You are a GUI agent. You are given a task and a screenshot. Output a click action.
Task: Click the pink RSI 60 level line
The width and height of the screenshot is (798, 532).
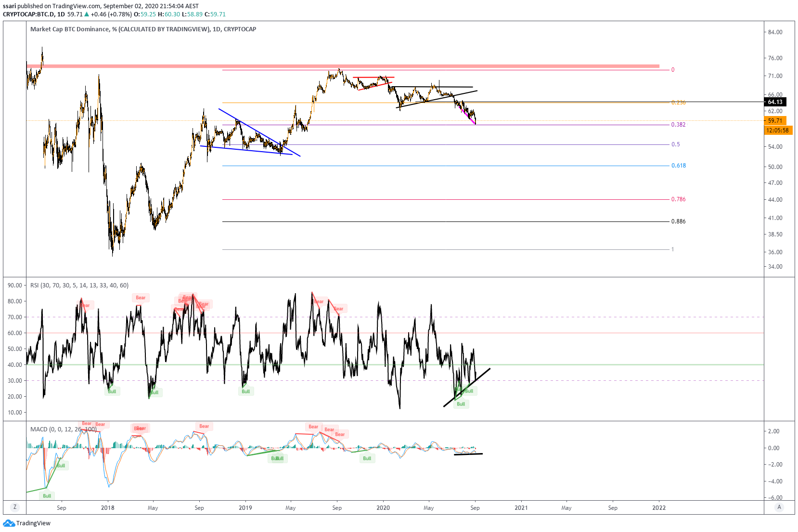click(x=395, y=333)
